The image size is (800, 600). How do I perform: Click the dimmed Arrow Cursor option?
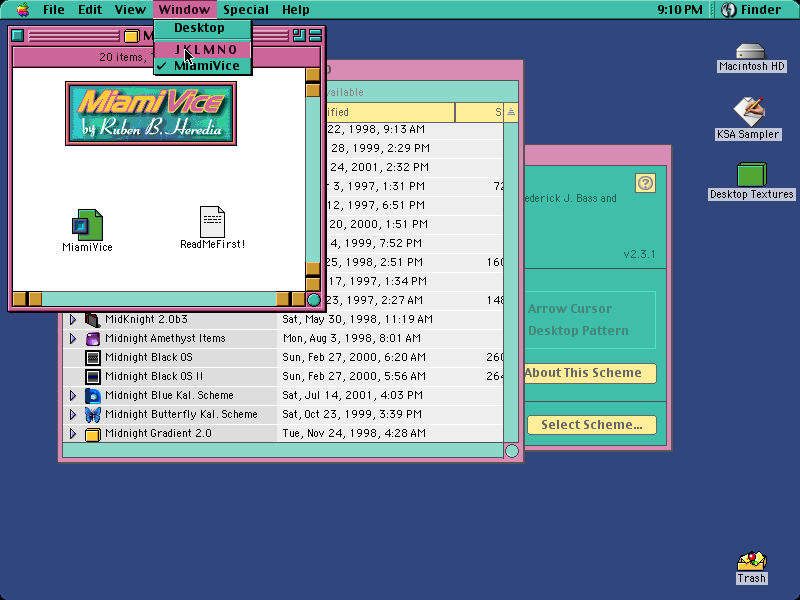tap(570, 309)
